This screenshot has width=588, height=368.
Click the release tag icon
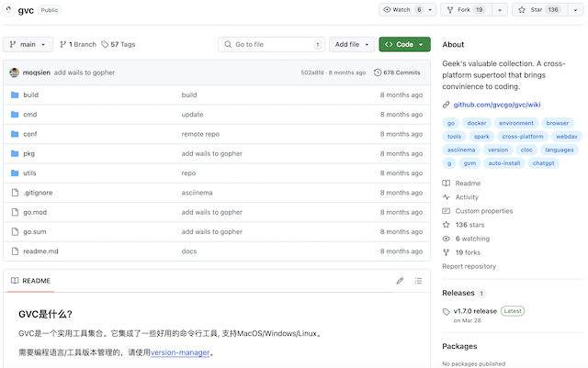click(x=446, y=312)
